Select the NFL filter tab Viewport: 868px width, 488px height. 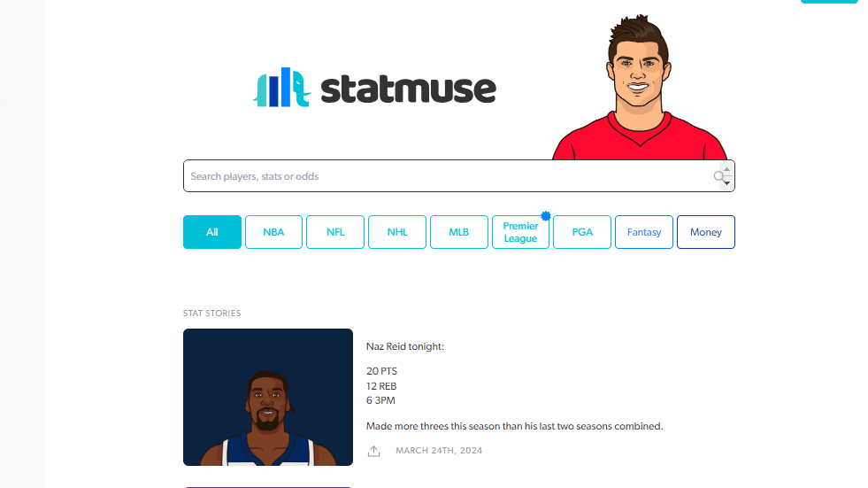point(335,232)
